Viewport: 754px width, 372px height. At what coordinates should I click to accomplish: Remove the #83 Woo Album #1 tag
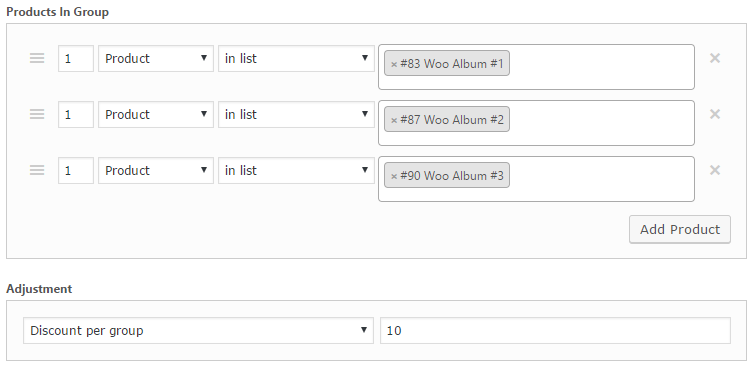(x=394, y=64)
